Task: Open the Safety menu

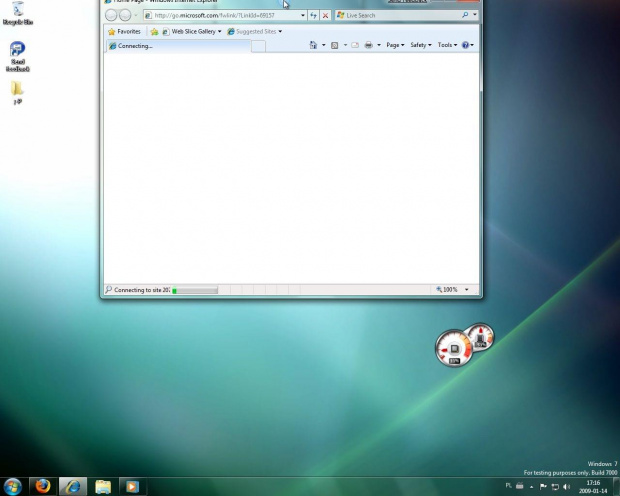Action: (x=421, y=45)
